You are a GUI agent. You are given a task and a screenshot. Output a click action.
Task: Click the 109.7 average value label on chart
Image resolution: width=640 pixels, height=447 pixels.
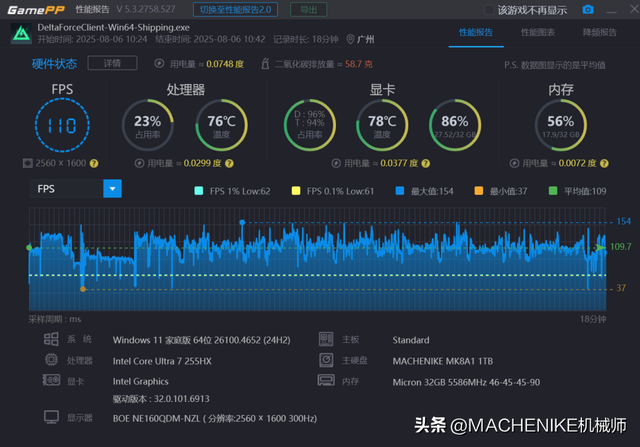pyautogui.click(x=620, y=247)
